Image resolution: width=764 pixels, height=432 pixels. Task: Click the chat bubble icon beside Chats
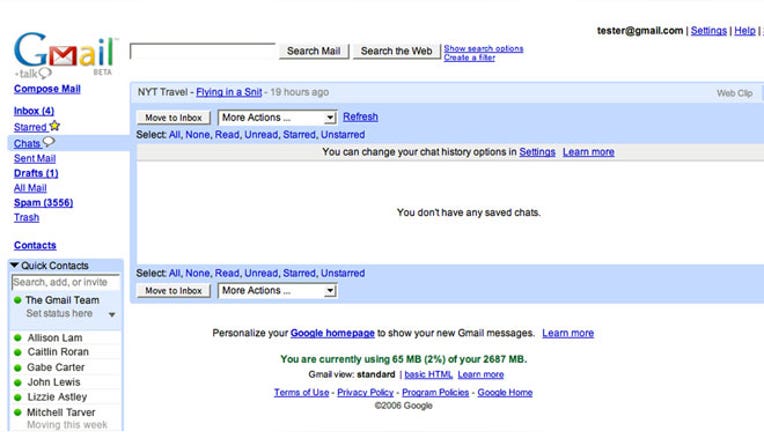48,142
